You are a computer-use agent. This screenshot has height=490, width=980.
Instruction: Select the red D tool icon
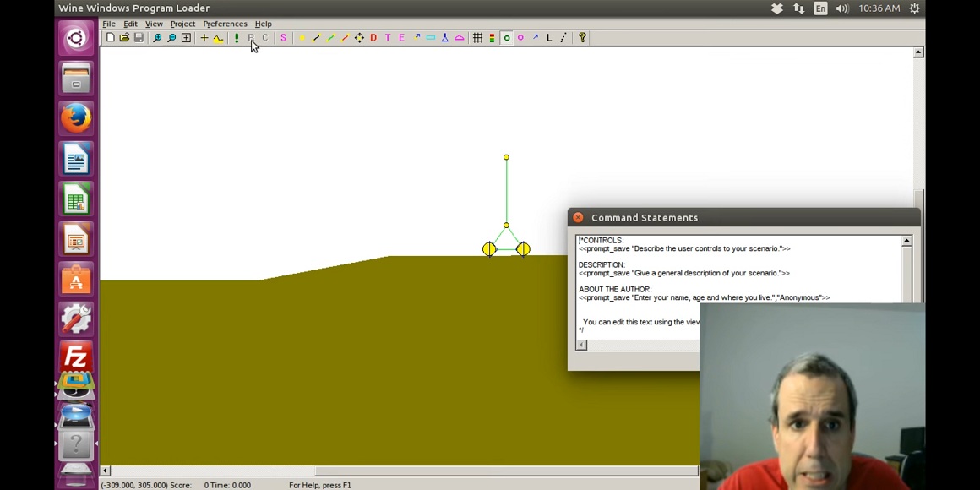coord(373,38)
